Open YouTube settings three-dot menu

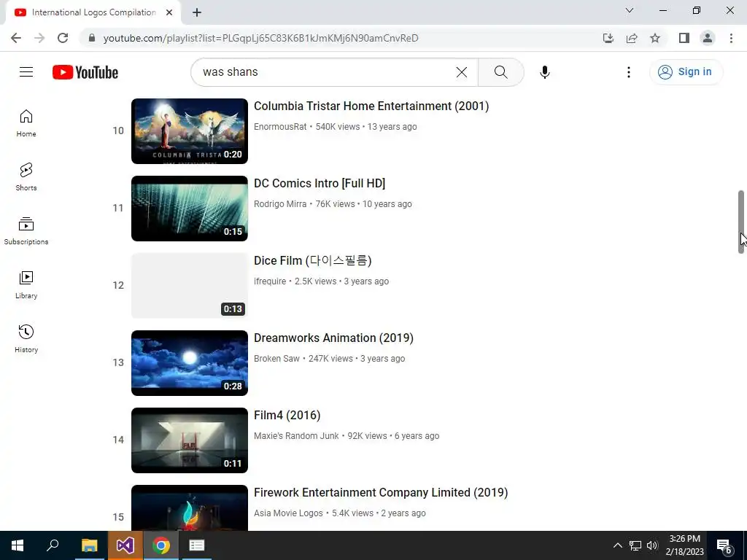coord(628,72)
